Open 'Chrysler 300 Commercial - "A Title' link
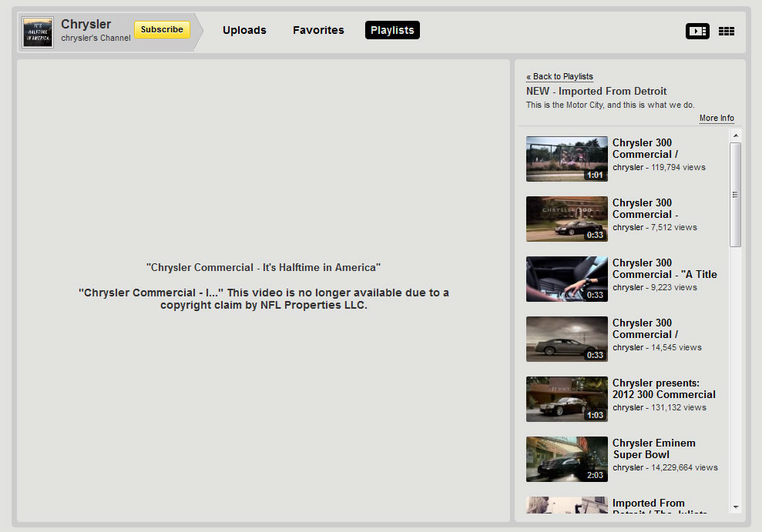 pos(664,269)
